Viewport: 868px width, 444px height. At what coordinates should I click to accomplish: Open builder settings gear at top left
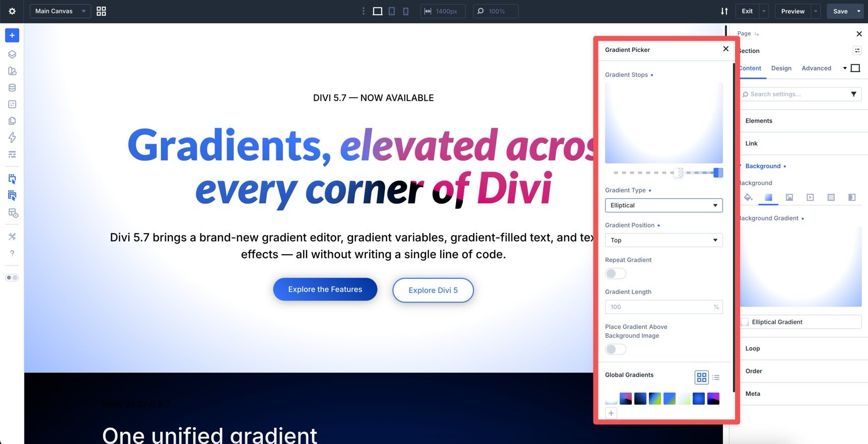12,11
